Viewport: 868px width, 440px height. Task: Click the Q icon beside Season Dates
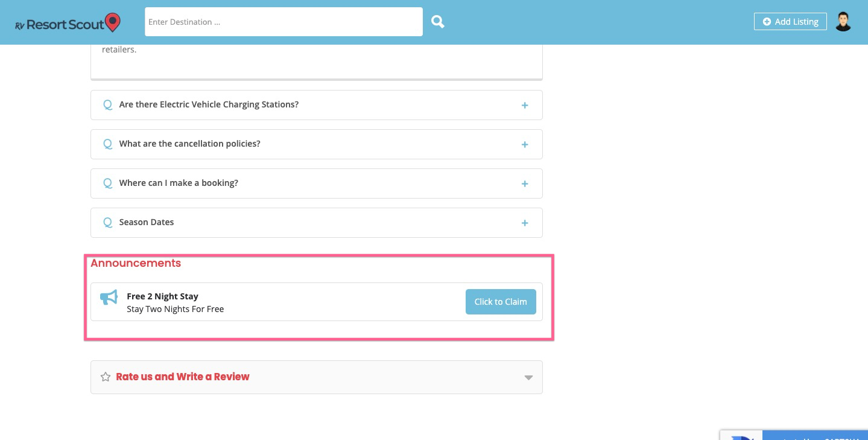coord(108,223)
